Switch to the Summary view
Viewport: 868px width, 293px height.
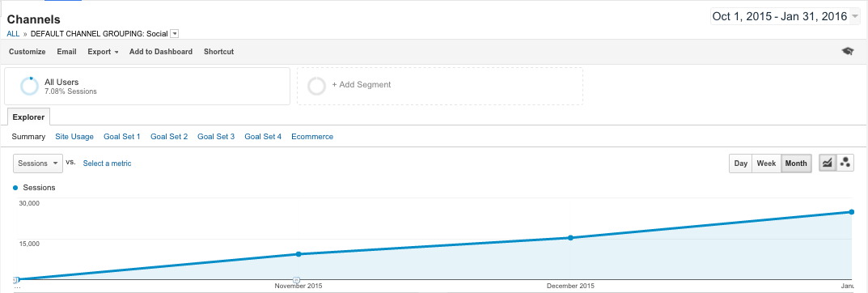pos(28,136)
